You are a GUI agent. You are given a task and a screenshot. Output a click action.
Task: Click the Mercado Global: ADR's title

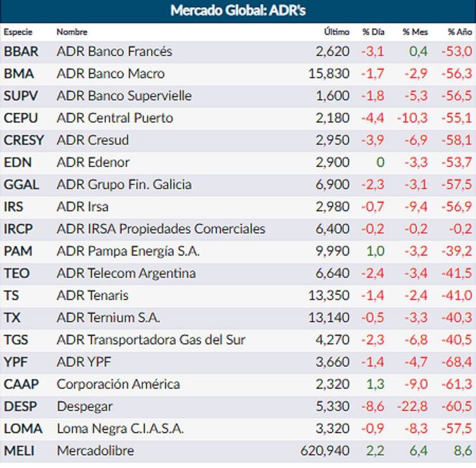point(238,11)
